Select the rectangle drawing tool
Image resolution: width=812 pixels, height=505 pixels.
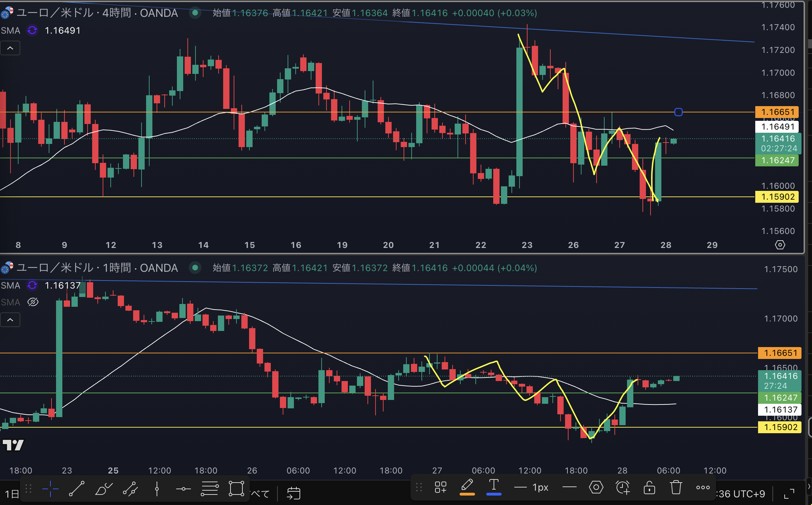236,489
